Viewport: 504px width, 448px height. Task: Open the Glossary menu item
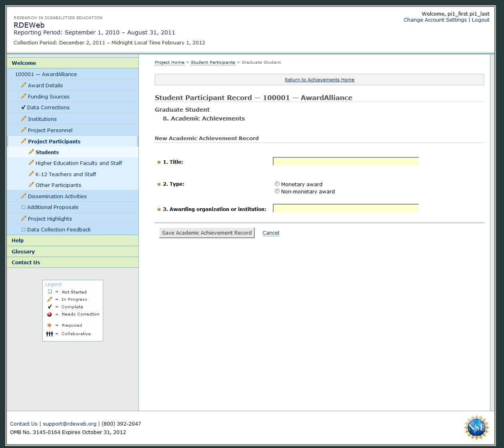point(23,251)
